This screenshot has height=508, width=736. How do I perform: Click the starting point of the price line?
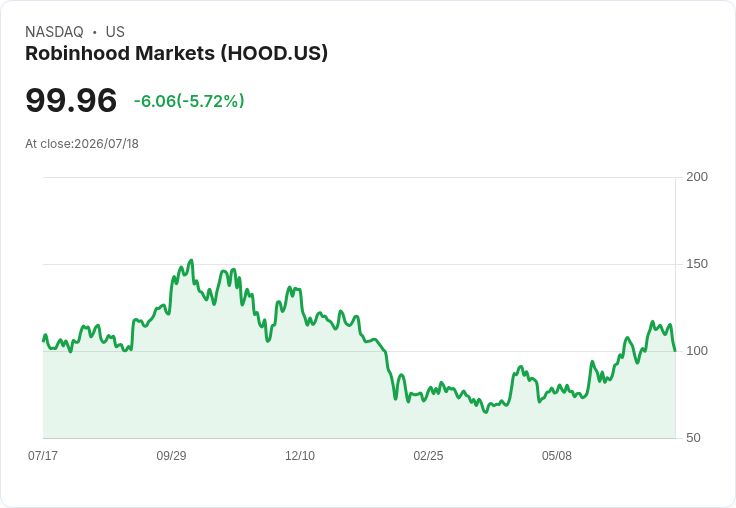(x=44, y=341)
